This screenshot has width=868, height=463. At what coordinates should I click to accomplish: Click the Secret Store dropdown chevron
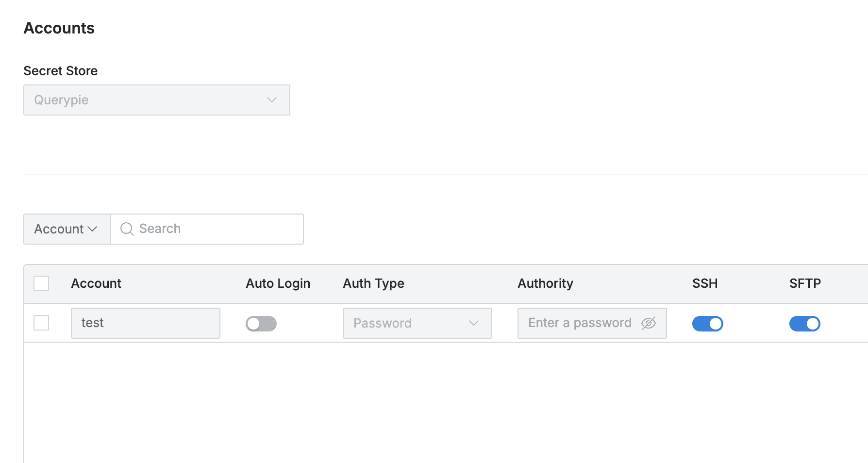coord(271,100)
